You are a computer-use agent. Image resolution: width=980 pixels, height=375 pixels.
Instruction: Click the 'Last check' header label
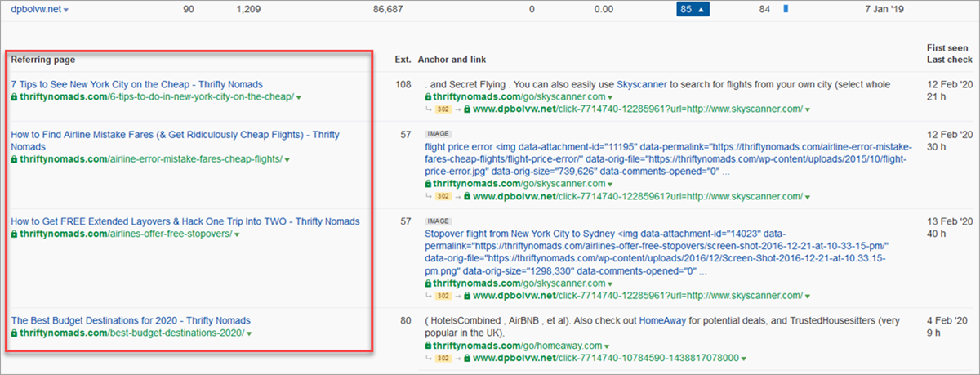pos(948,60)
